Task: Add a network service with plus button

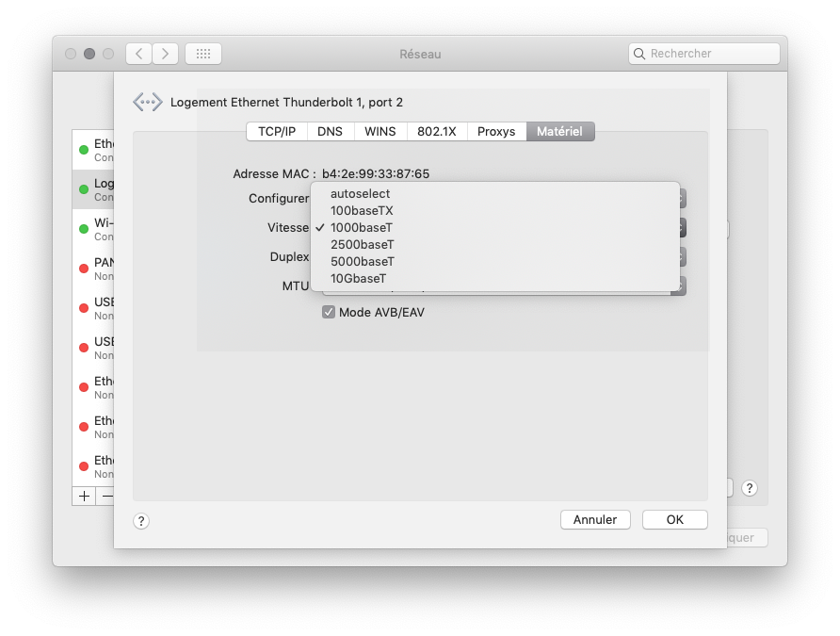Action: [84, 497]
